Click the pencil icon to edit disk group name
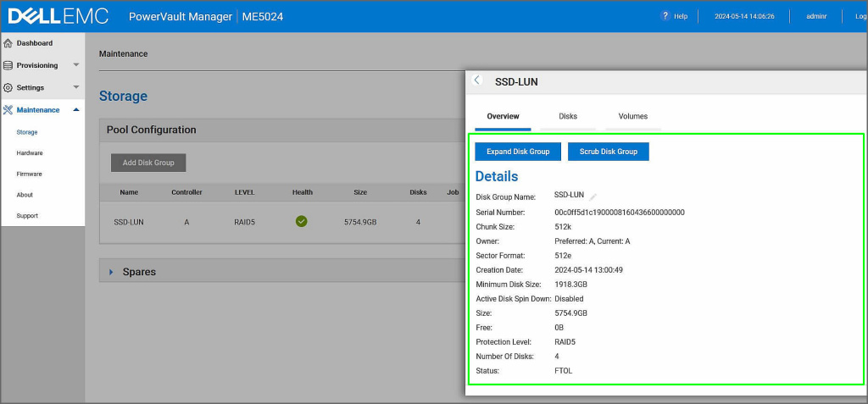 coord(593,196)
